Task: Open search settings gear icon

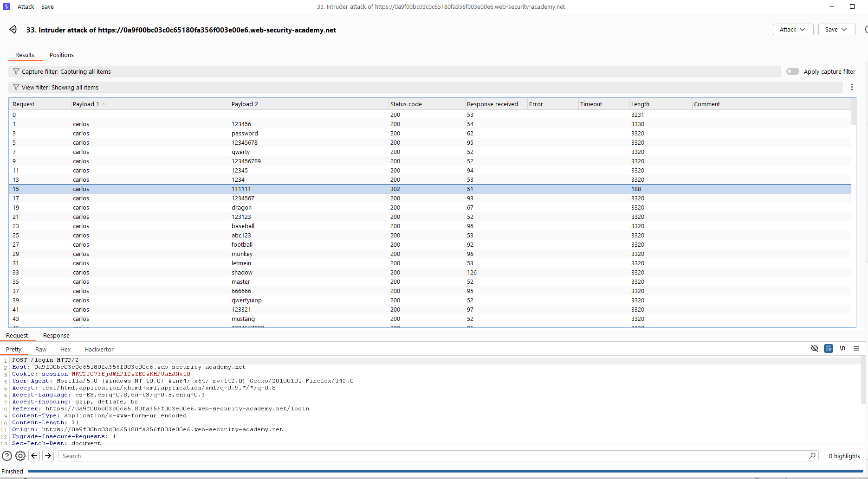Action: [20, 456]
